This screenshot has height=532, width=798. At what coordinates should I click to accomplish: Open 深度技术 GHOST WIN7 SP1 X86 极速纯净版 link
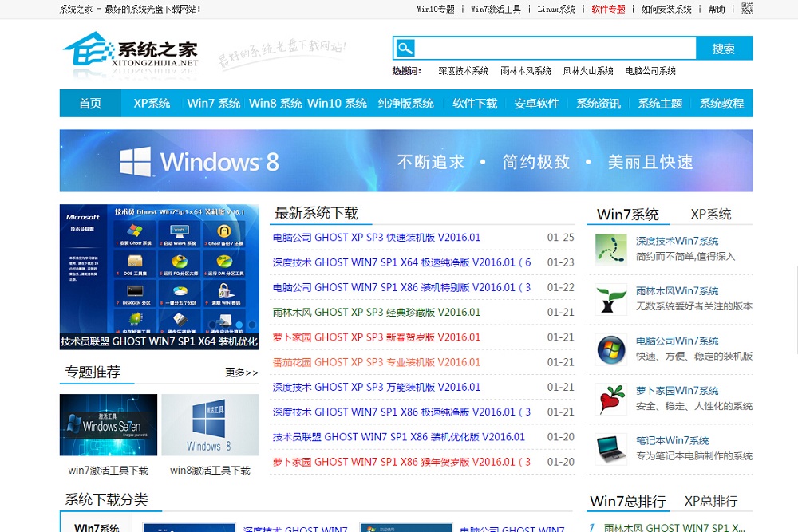point(401,412)
